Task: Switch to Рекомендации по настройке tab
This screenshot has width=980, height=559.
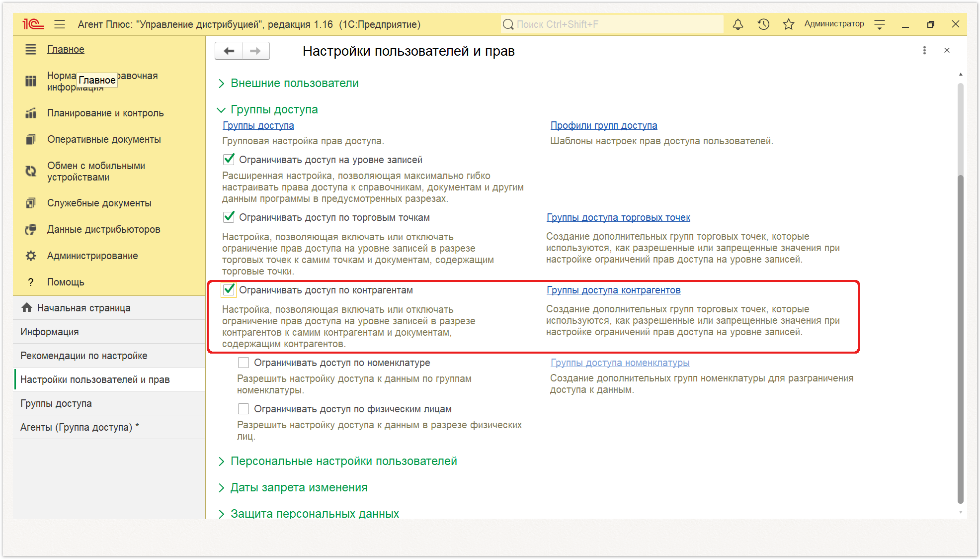Action: click(109, 356)
